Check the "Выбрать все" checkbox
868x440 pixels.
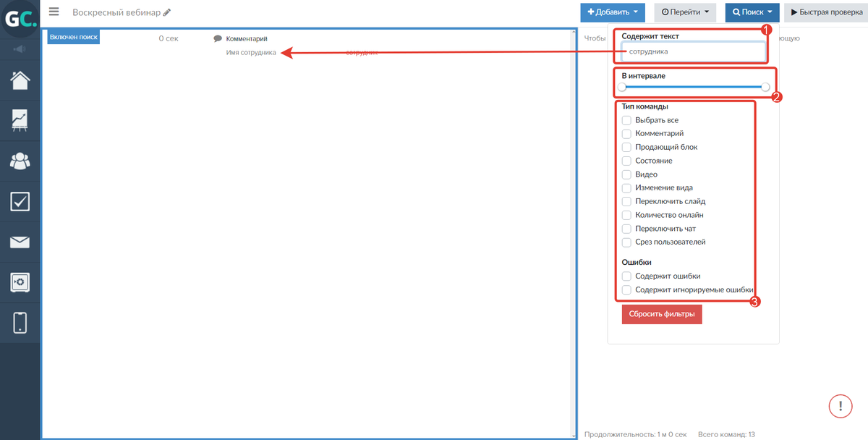click(x=626, y=120)
